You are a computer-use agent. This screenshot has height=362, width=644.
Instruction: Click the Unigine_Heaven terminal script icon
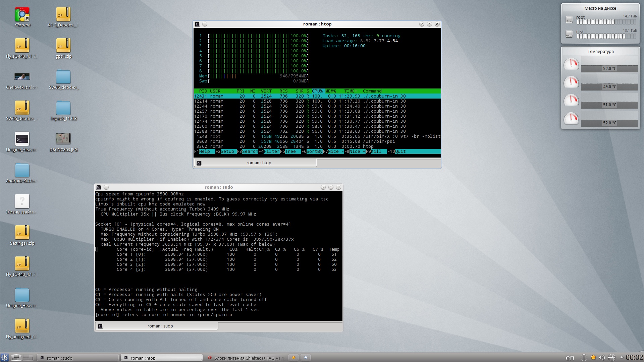22,139
